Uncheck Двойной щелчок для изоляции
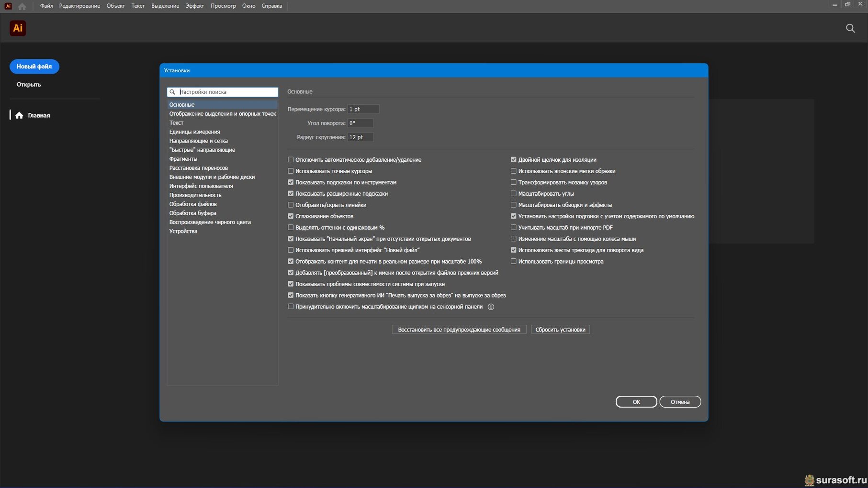This screenshot has height=488, width=868. pyautogui.click(x=513, y=160)
